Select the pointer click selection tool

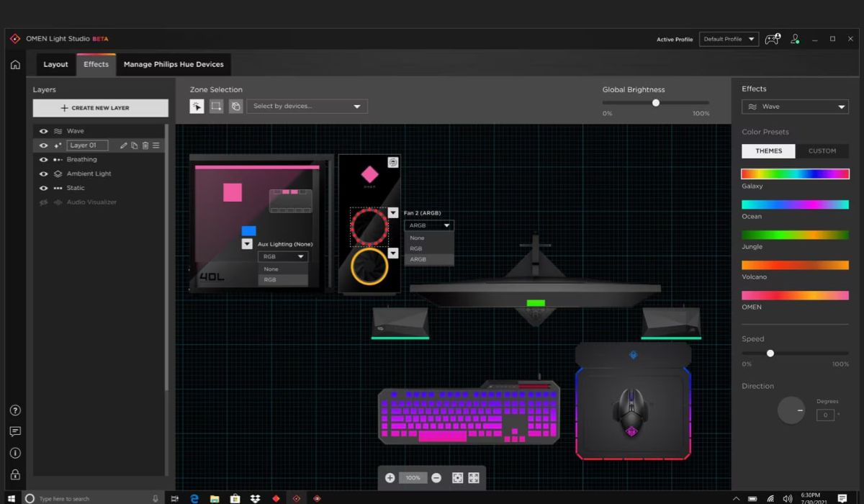[x=197, y=107]
